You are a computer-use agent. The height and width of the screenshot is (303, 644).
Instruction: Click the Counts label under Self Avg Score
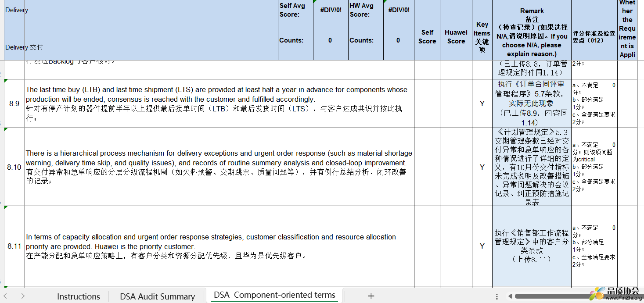pyautogui.click(x=295, y=40)
